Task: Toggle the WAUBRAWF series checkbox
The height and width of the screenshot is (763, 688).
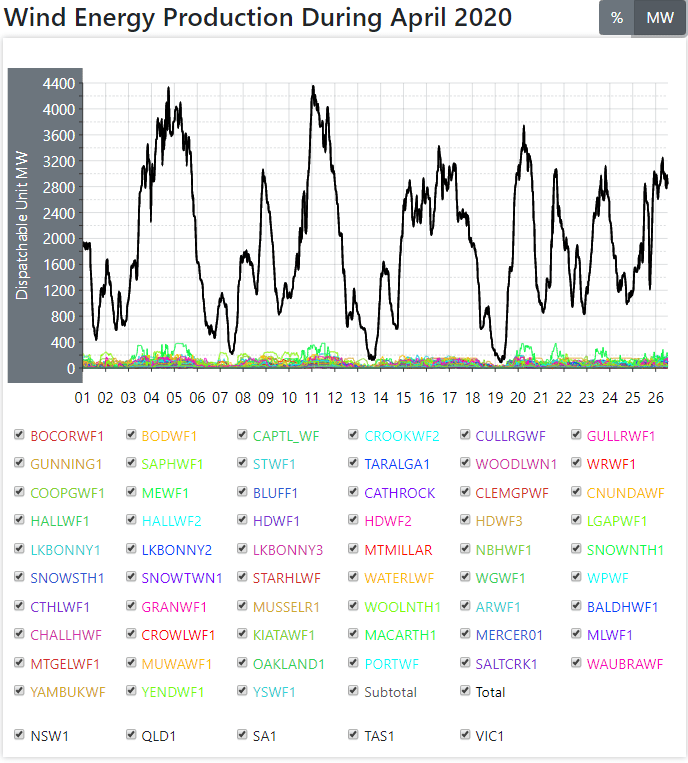Action: pyautogui.click(x=577, y=663)
